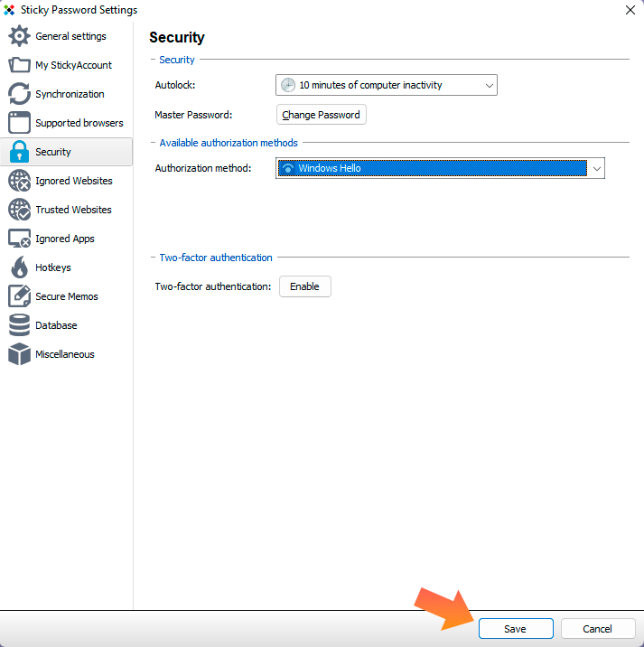Open Miscellaneous settings page
This screenshot has width=644, height=647.
click(65, 354)
